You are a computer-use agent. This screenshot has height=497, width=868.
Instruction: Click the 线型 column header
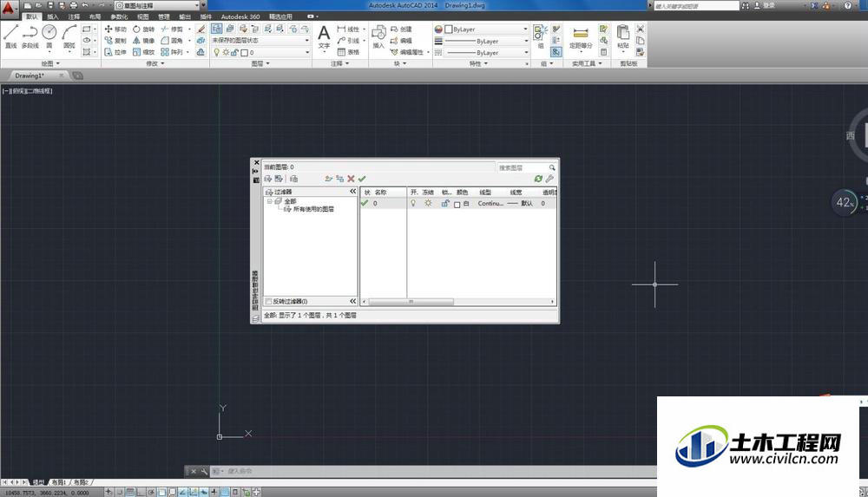[485, 192]
